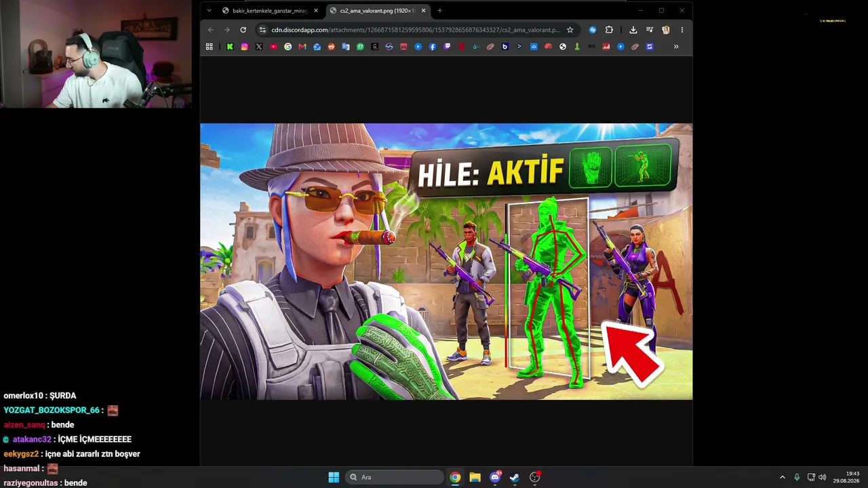
Task: Click the chat username hasanmal
Action: tap(22, 468)
